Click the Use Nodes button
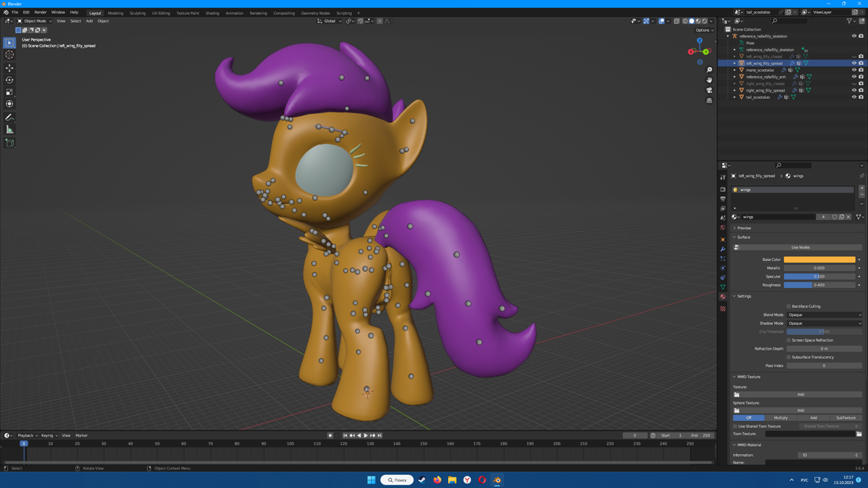Screen dimensions: 868x488 tap(800, 247)
